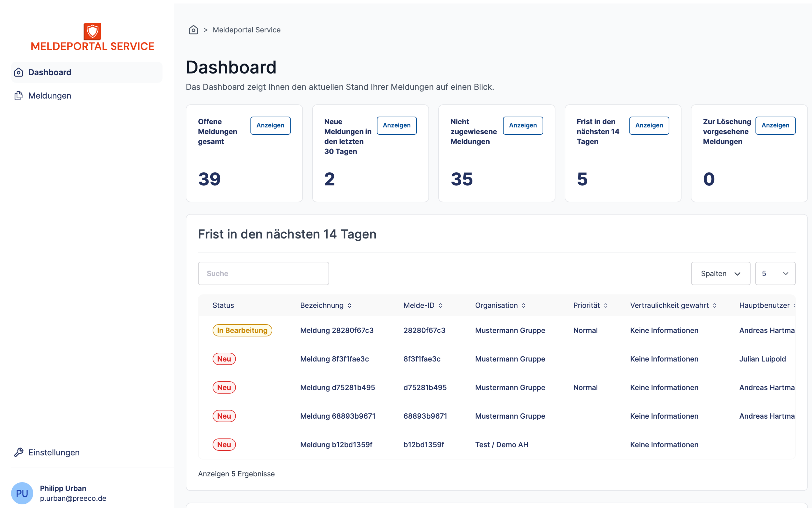Sort by Melde-ID column arrows
The width and height of the screenshot is (812, 508).
[x=440, y=305]
